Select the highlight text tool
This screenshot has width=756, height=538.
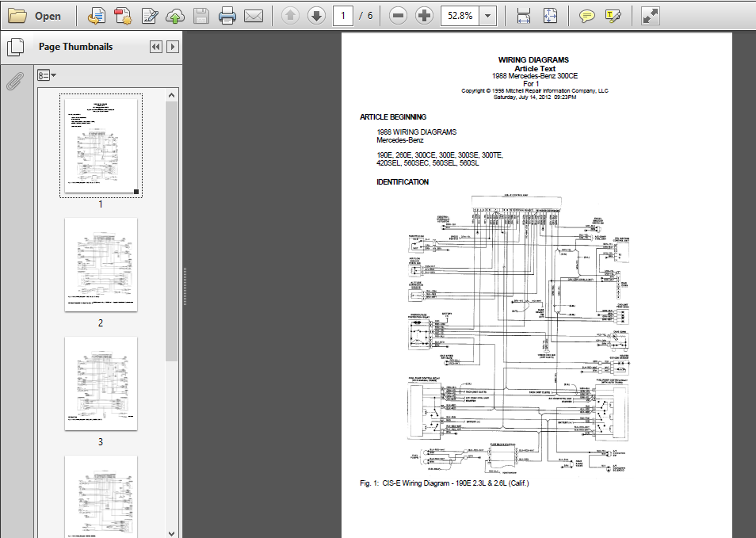pos(613,16)
